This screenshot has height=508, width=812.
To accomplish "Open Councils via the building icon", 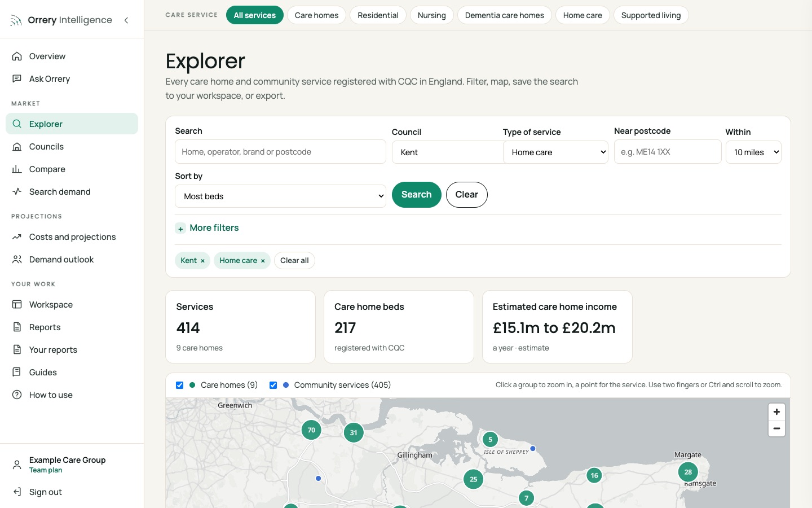I will coord(17,147).
